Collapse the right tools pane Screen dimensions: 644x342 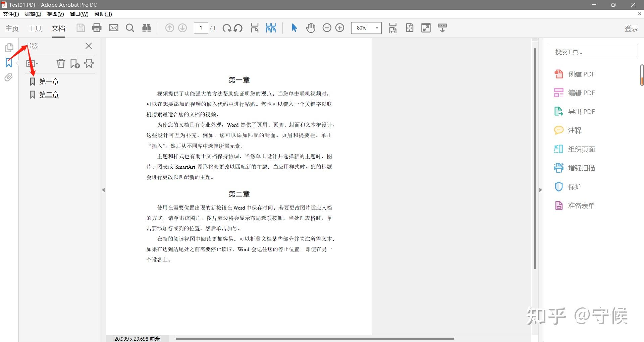click(x=540, y=190)
